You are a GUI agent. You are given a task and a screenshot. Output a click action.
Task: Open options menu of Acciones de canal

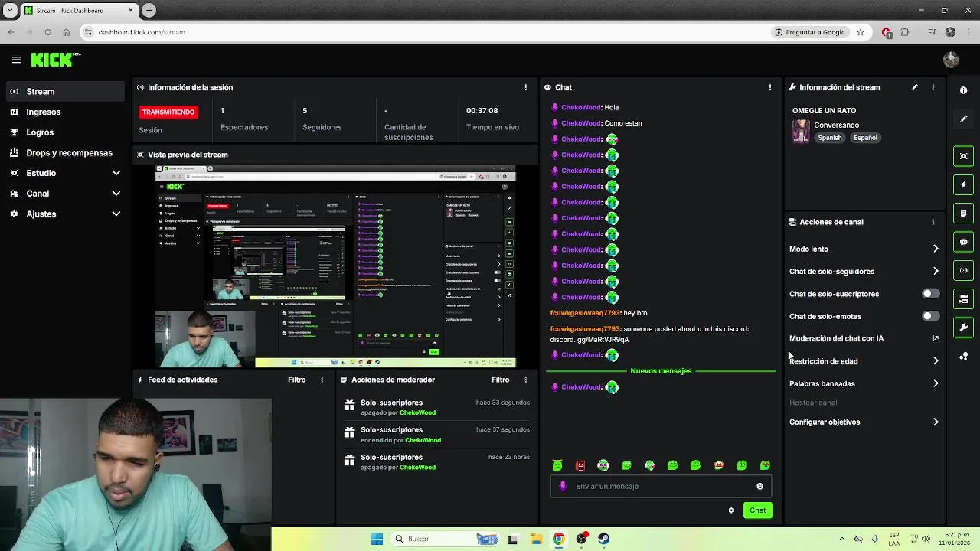(933, 222)
